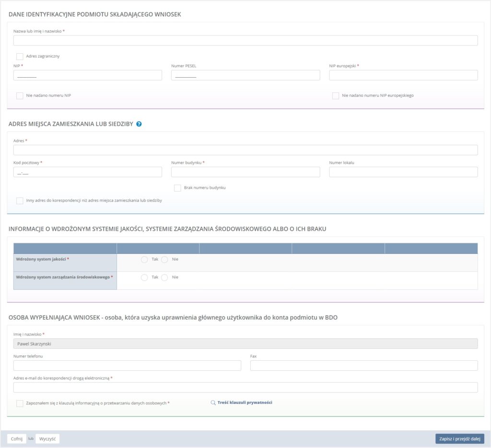491x448 pixels.
Task: Accept the data processing information clause checkbox
Action: pos(20,403)
